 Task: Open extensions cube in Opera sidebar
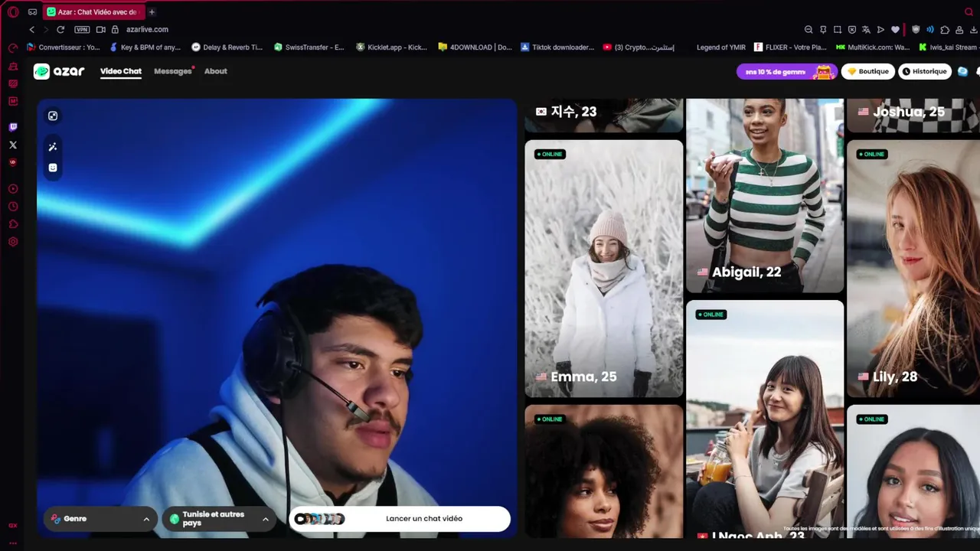point(13,224)
